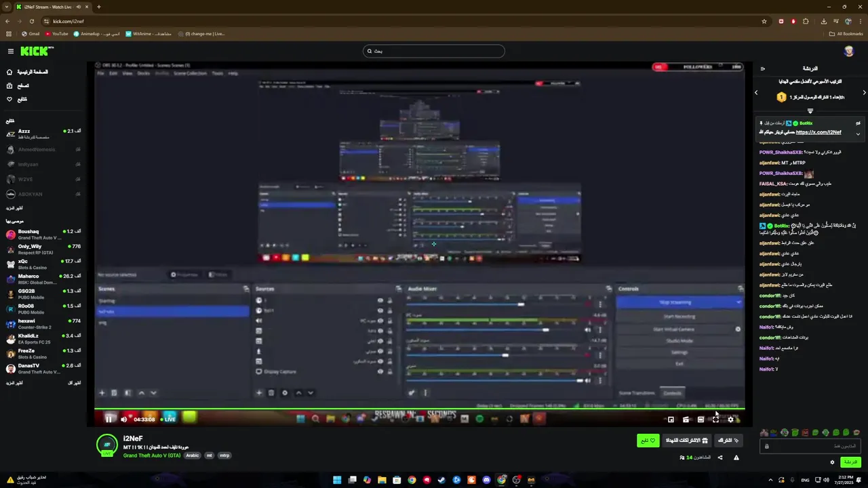Show next gifter leaderboard slide
This screenshot has height=488, width=868.
coord(864,92)
